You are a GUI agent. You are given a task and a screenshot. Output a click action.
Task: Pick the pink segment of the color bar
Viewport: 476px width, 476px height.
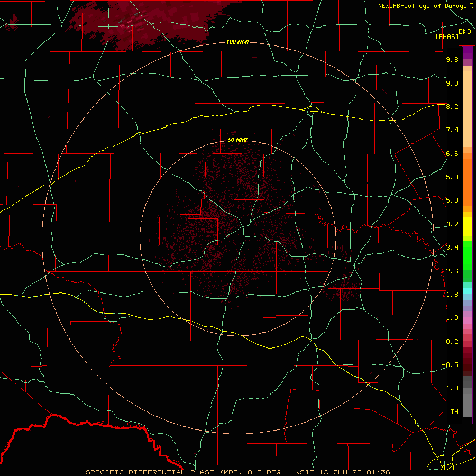click(x=467, y=321)
